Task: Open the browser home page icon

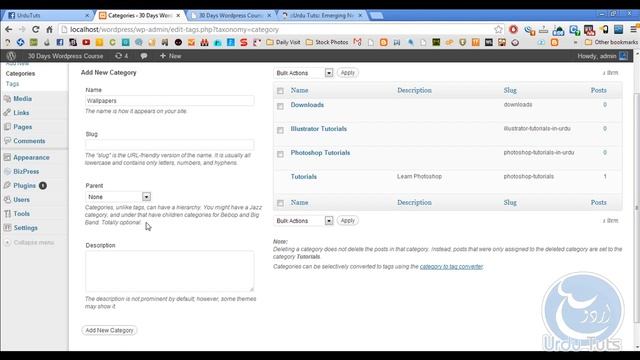Action: click(49, 29)
